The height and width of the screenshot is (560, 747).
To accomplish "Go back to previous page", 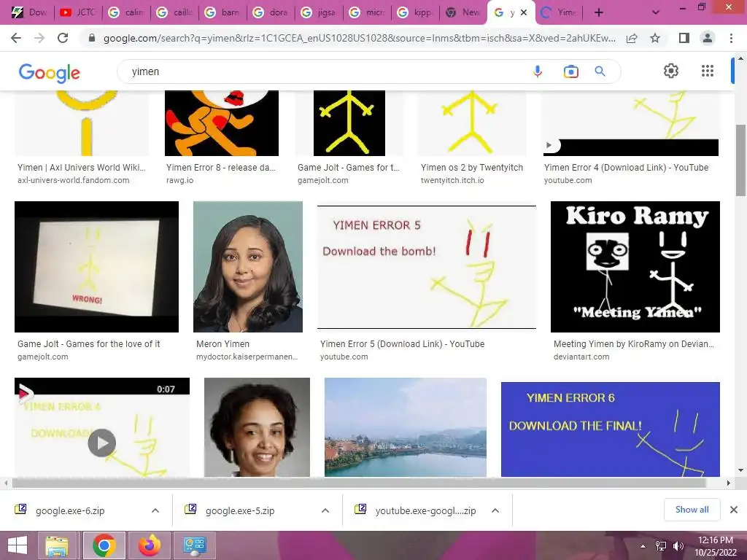I will pos(16,38).
